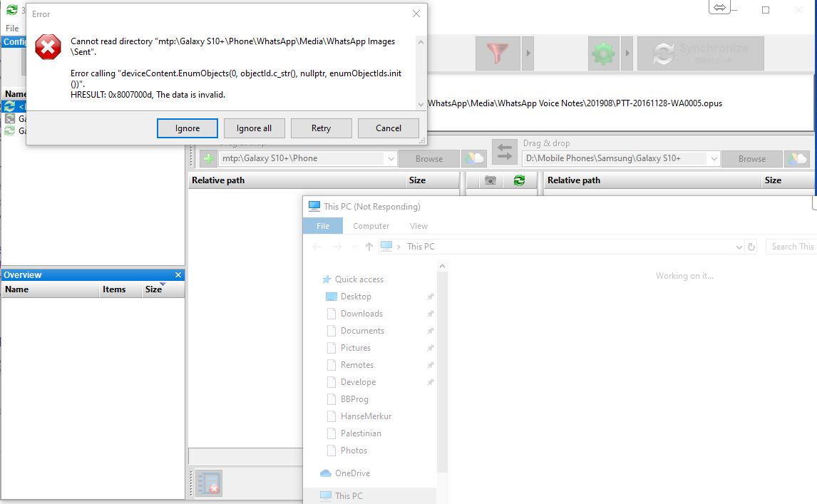Viewport: 817px width, 504px height.
Task: Click Retry in the Error dialog
Action: click(x=321, y=128)
